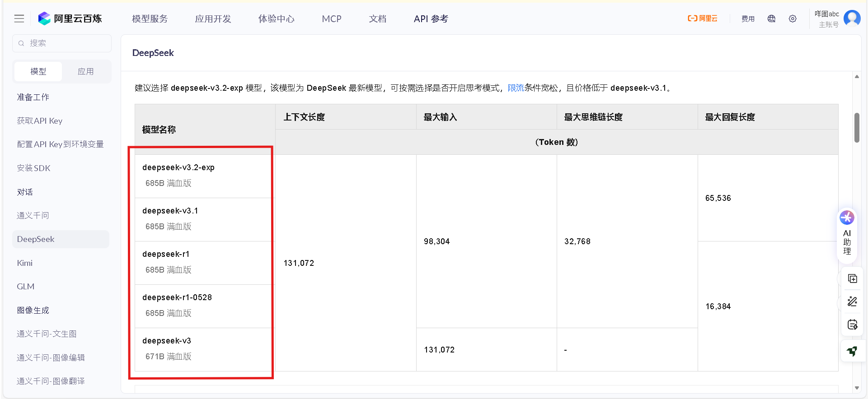Select 准备工作 in the sidebar

pyautogui.click(x=33, y=97)
